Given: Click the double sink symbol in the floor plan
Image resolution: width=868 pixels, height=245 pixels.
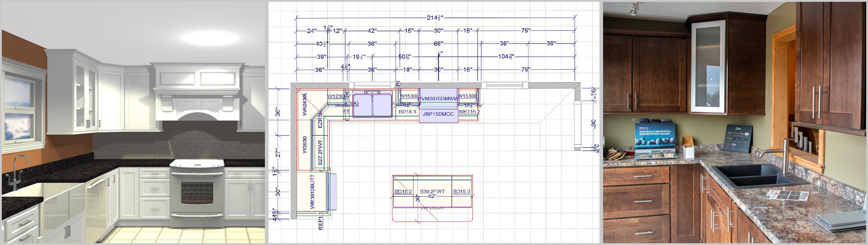Looking at the screenshot, I should [372, 104].
